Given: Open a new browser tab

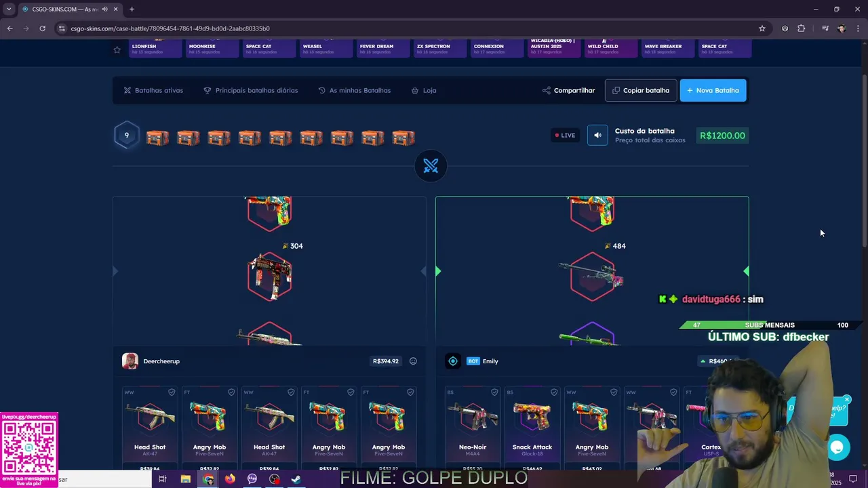Looking at the screenshot, I should point(132,9).
